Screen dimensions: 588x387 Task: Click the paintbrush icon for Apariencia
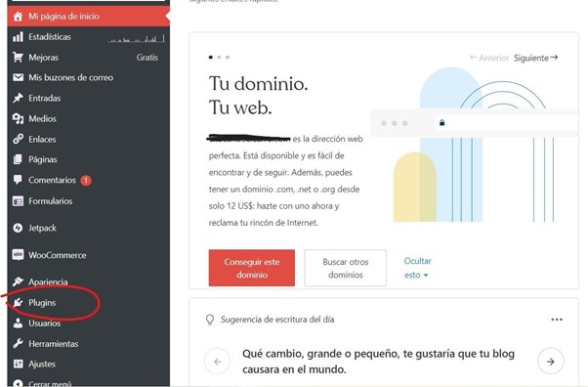[x=18, y=281]
